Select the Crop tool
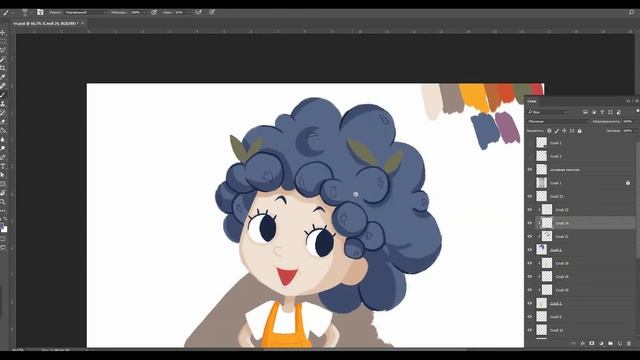 coord(3,68)
